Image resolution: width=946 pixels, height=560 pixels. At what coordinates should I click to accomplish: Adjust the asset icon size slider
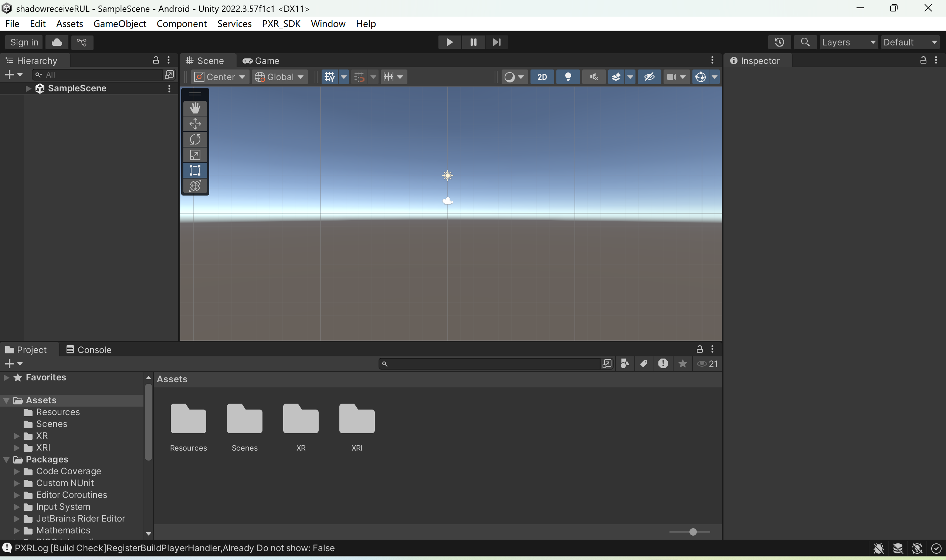tap(693, 532)
